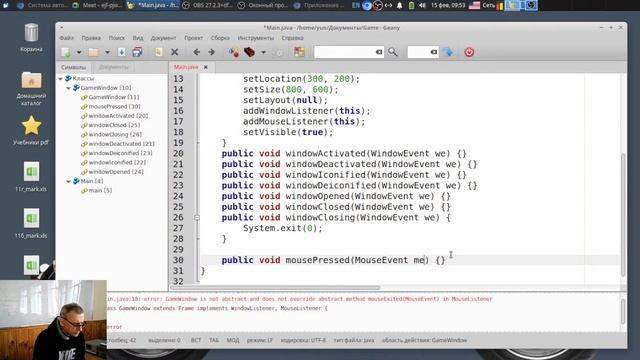Open the recent files dropdown arrow
The width and height of the screenshot is (640, 360).
(x=107, y=52)
